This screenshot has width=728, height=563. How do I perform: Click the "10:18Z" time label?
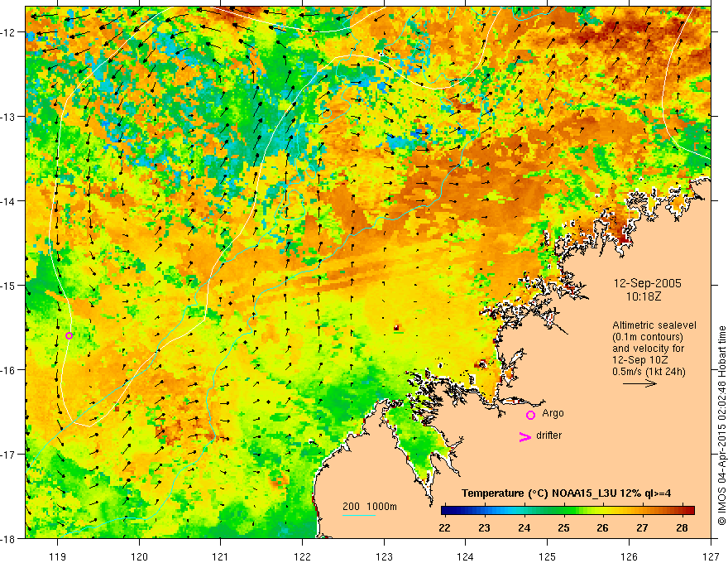click(643, 296)
